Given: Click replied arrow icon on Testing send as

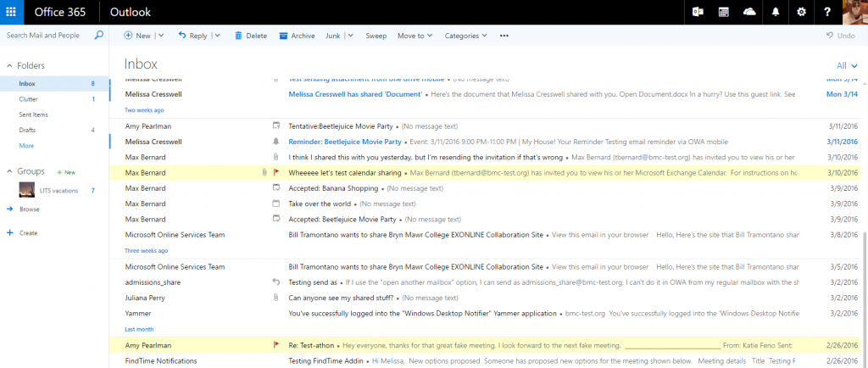Looking at the screenshot, I should (x=275, y=282).
